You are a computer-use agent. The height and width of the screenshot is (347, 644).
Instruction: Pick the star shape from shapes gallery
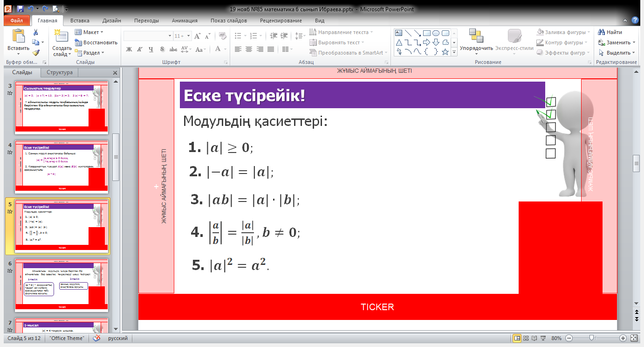click(445, 52)
